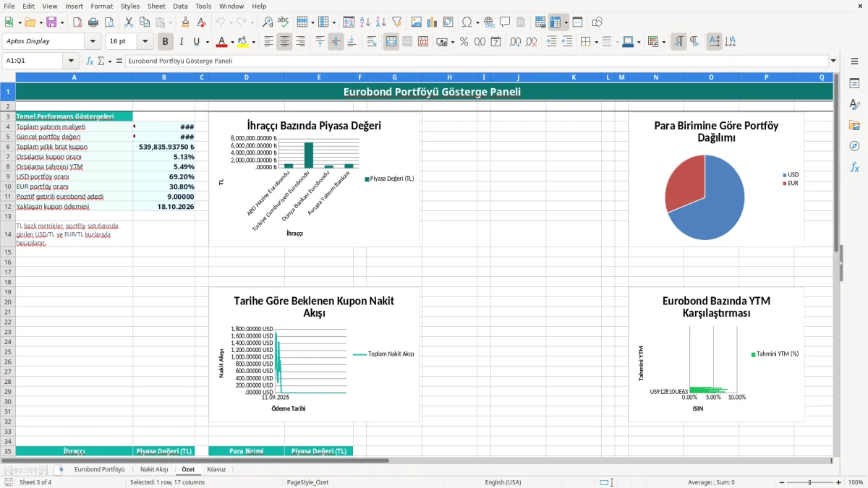Switch to the Eurobond Portföyü sheet tab
This screenshot has width=868, height=488.
click(99, 469)
